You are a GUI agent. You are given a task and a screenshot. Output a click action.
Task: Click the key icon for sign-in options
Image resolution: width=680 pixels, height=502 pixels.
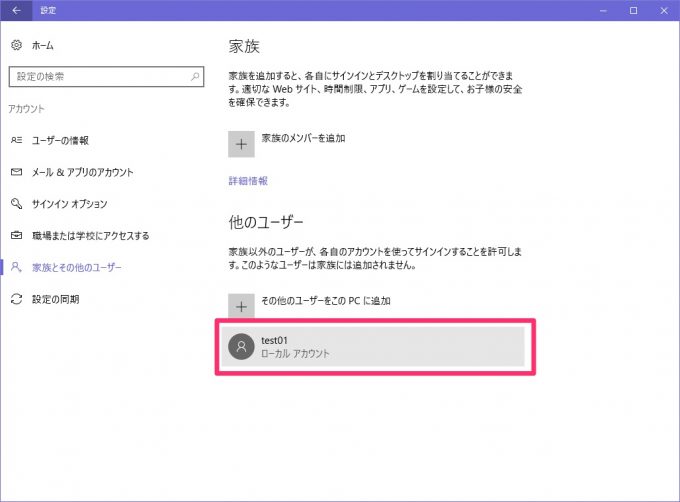(x=16, y=204)
